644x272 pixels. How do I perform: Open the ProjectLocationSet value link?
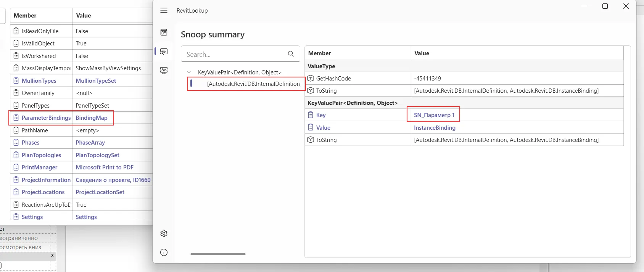(x=100, y=192)
